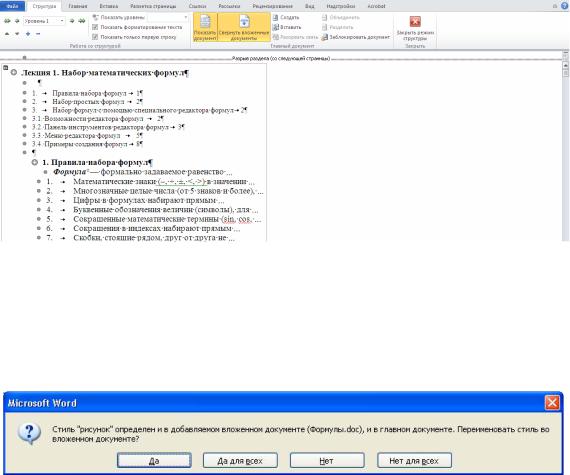This screenshot has width=570, height=475.
Task: Click Да для всех button
Action: coord(240,461)
